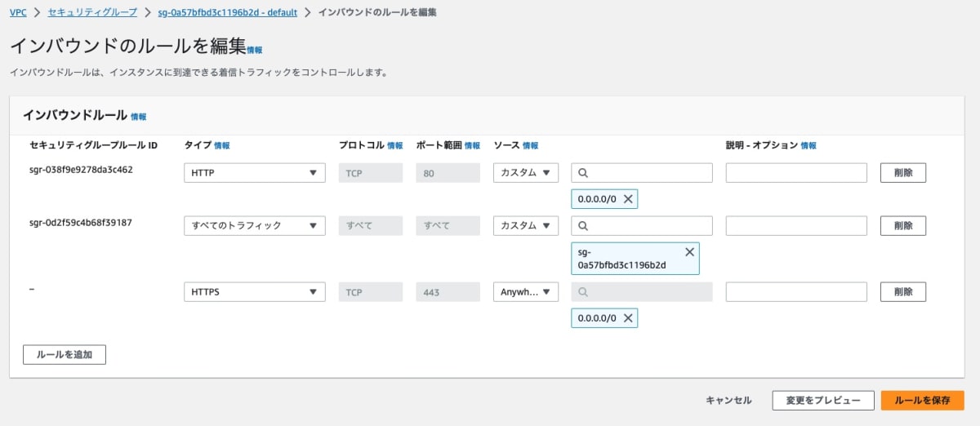Remove the 0.0.0.0/0 tag from the HTTPS rule
980x426 pixels.
pyautogui.click(x=628, y=318)
